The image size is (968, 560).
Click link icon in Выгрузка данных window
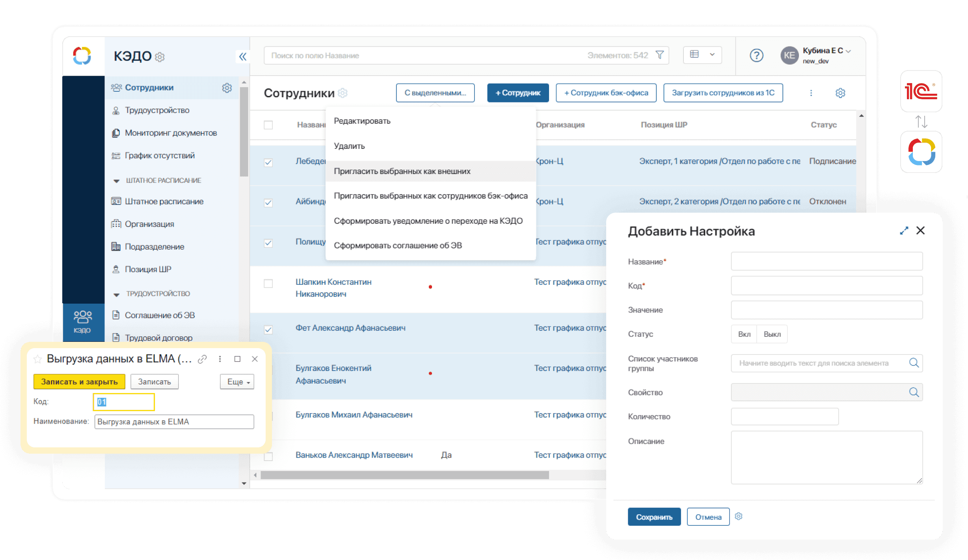(x=202, y=359)
